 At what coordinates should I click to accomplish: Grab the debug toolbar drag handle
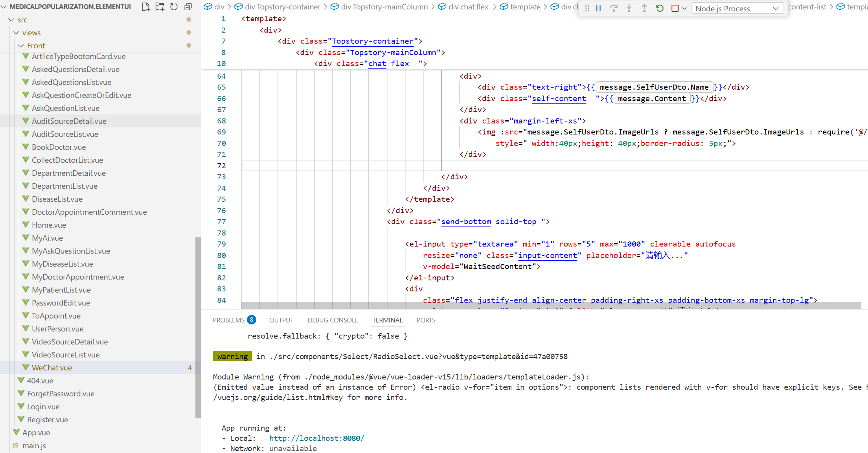[x=587, y=8]
